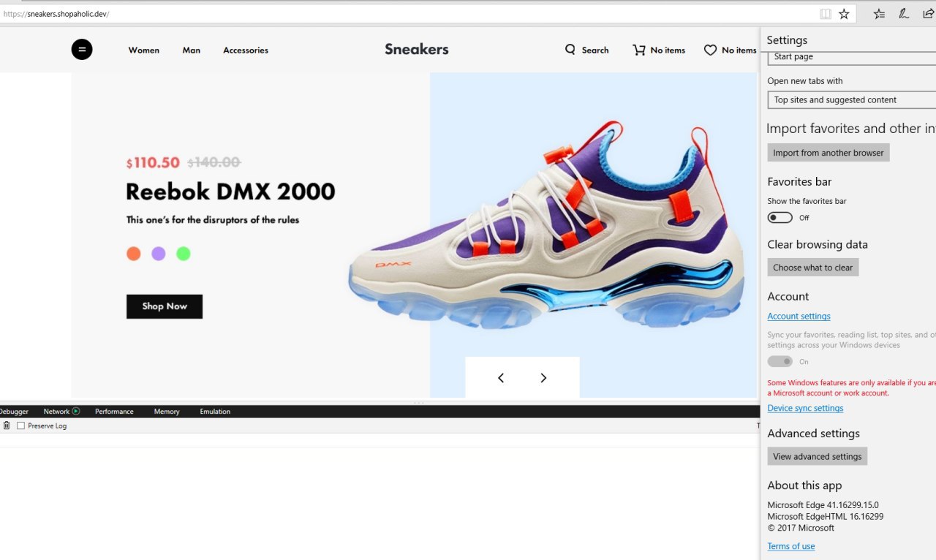
Task: Open the Emulation tab
Action: point(215,412)
